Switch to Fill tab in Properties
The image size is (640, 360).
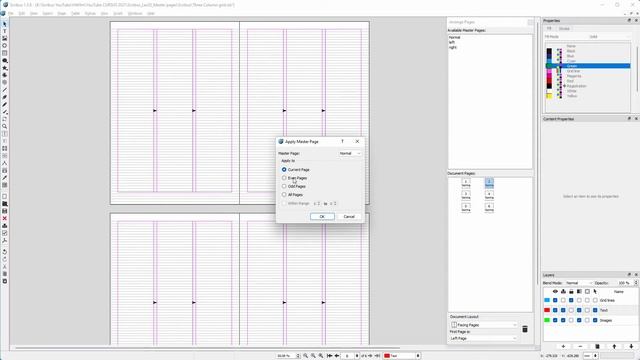549,29
